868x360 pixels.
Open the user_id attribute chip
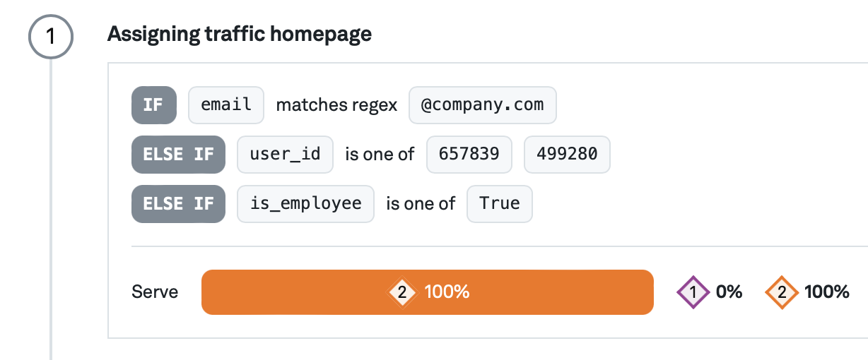pos(285,155)
